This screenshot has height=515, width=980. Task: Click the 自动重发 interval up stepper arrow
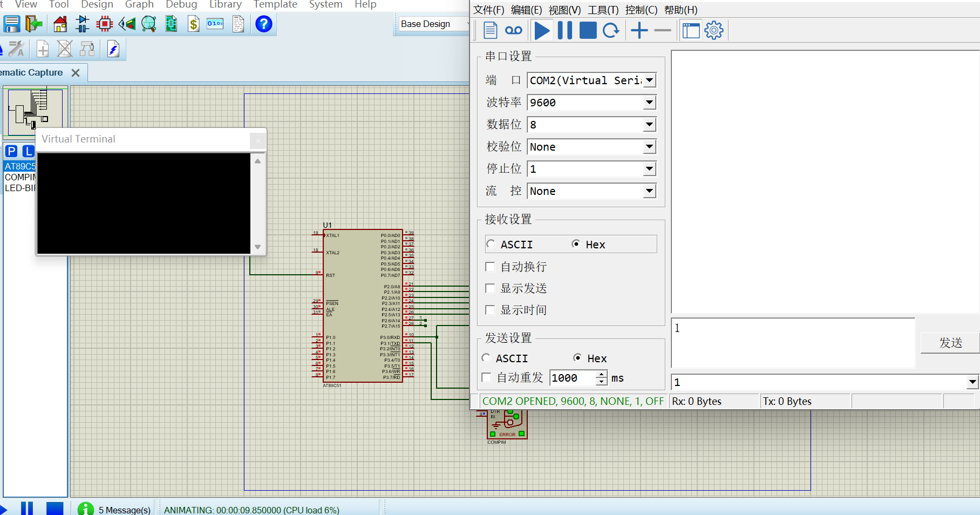(602, 374)
